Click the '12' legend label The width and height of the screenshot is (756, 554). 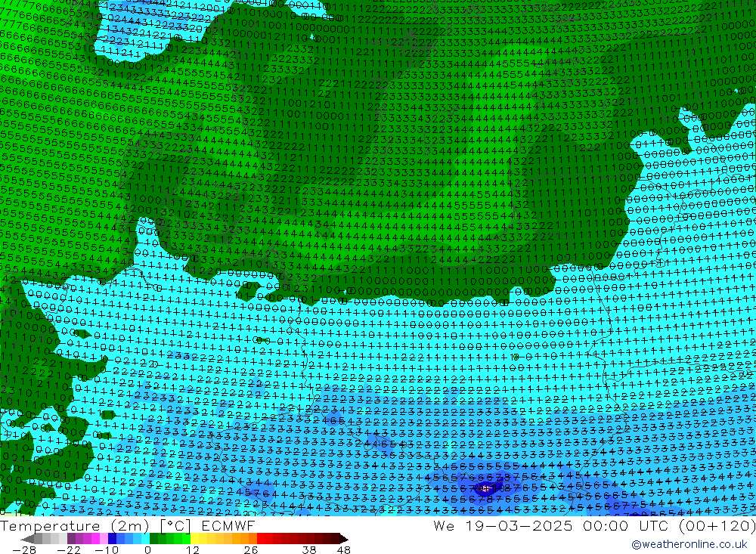click(x=193, y=549)
